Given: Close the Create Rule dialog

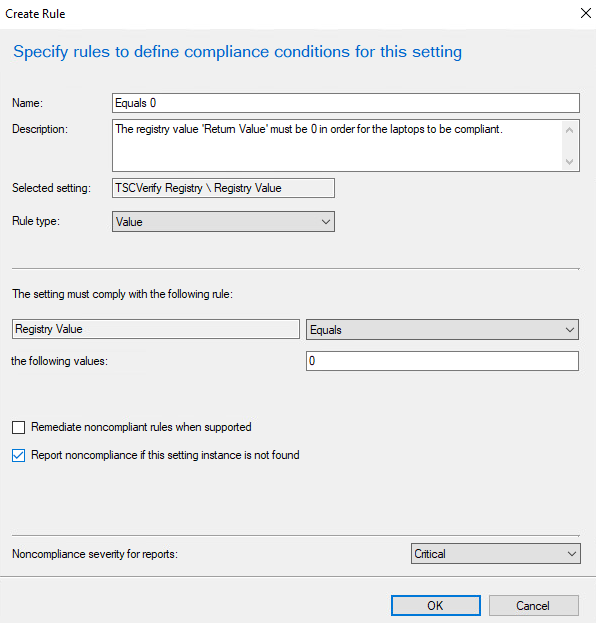Looking at the screenshot, I should tap(586, 13).
